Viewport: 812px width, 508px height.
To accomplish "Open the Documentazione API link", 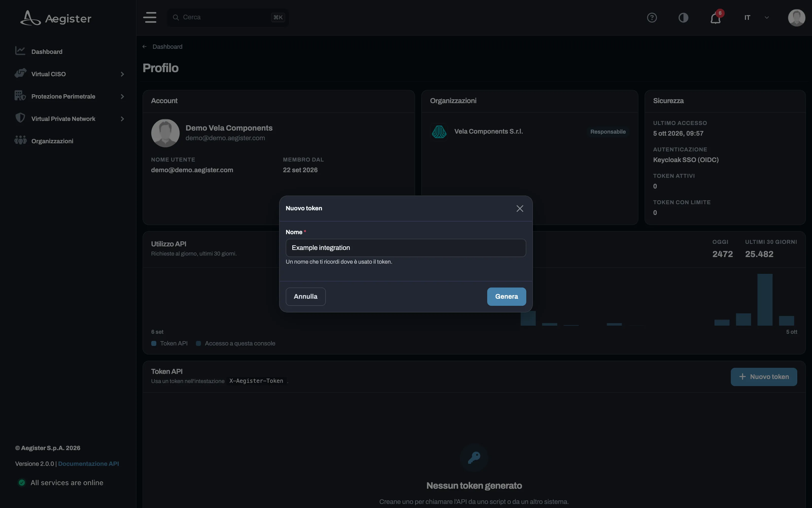I will click(89, 464).
